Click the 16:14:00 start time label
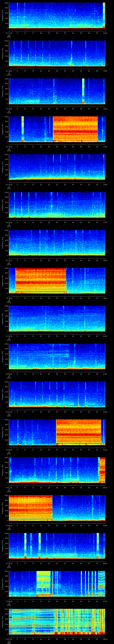Screen dimensions: 114x644 (x=9, y=147)
